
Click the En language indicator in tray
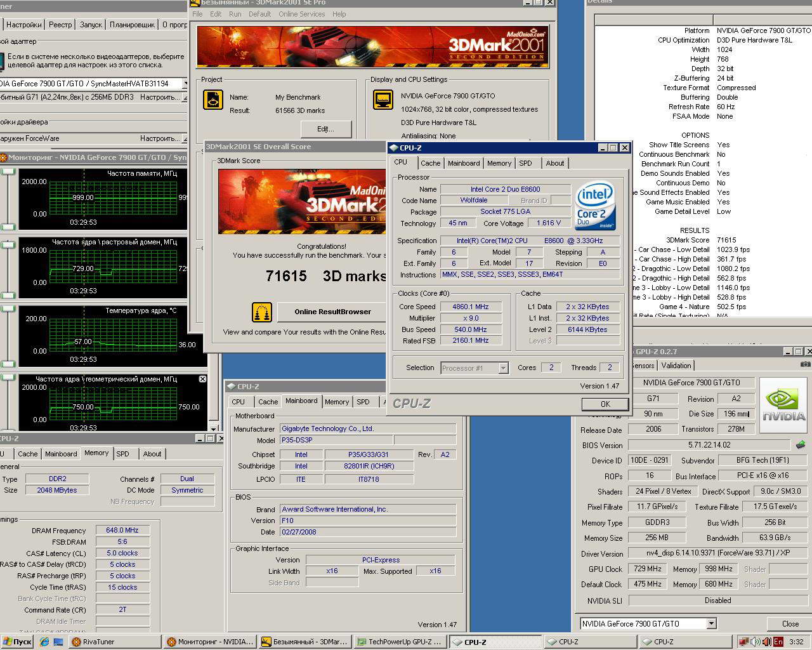(778, 642)
